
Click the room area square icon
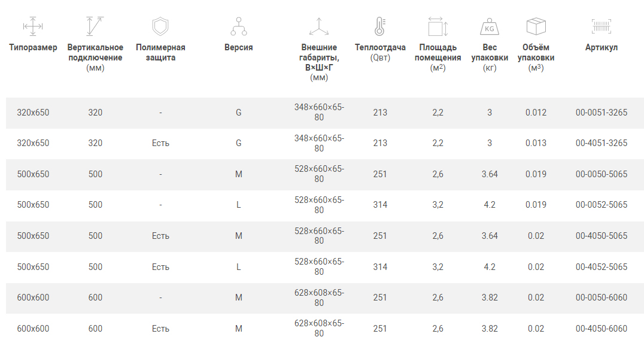[438, 26]
